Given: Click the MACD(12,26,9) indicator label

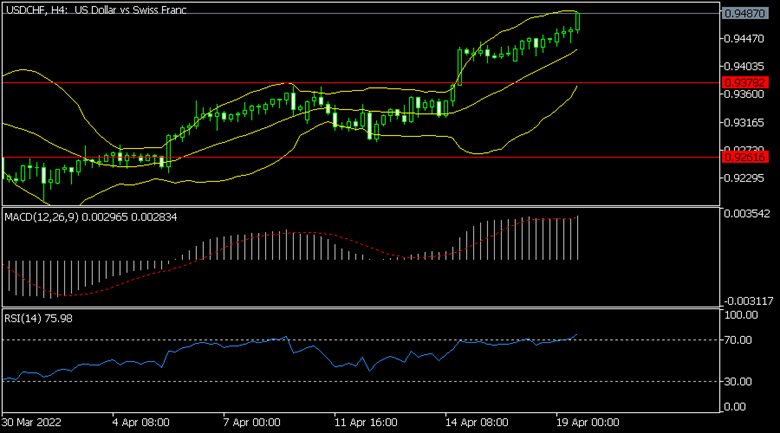Looking at the screenshot, I should 91,217.
